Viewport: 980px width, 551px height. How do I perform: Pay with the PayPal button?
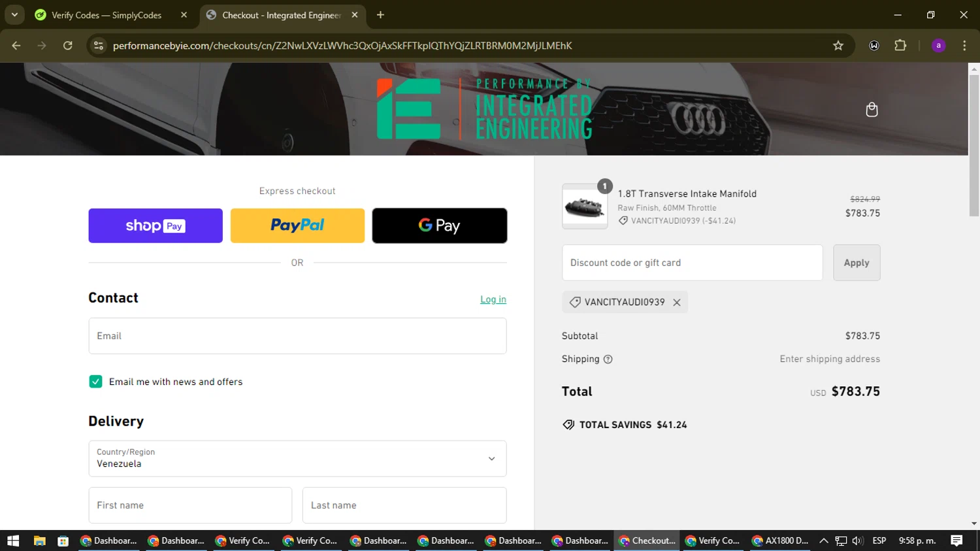[x=297, y=225]
